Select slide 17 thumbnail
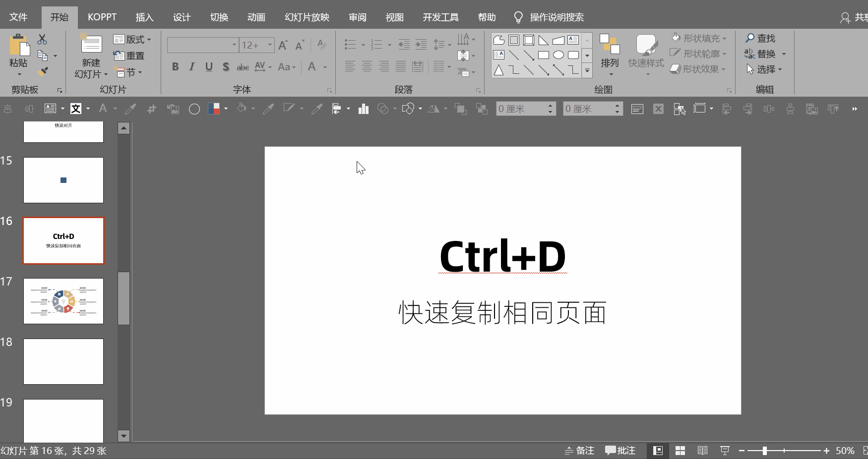 pyautogui.click(x=63, y=301)
